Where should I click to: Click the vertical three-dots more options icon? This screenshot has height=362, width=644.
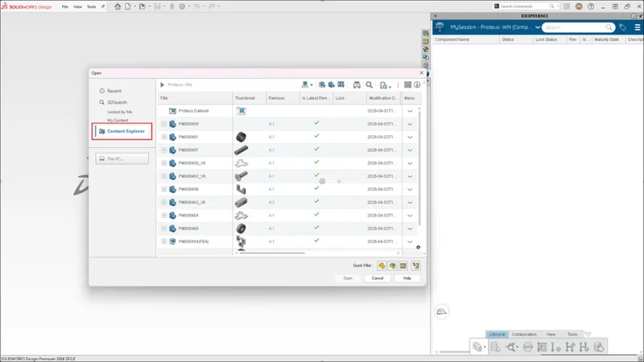point(398,85)
